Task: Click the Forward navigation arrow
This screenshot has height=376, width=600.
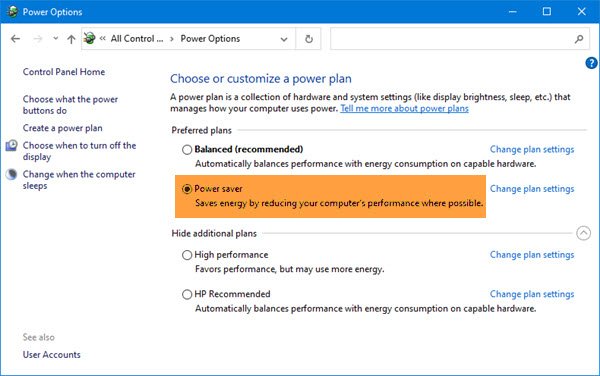Action: point(38,39)
